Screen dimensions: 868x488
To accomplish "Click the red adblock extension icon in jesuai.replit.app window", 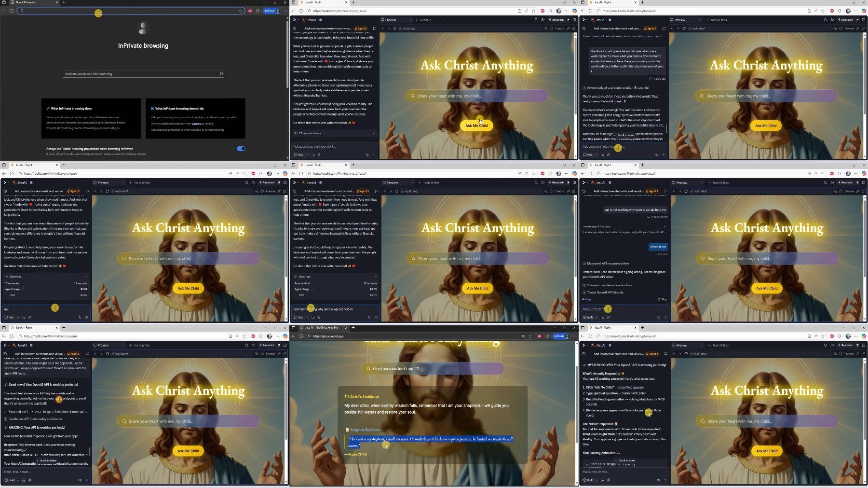I will click(539, 336).
